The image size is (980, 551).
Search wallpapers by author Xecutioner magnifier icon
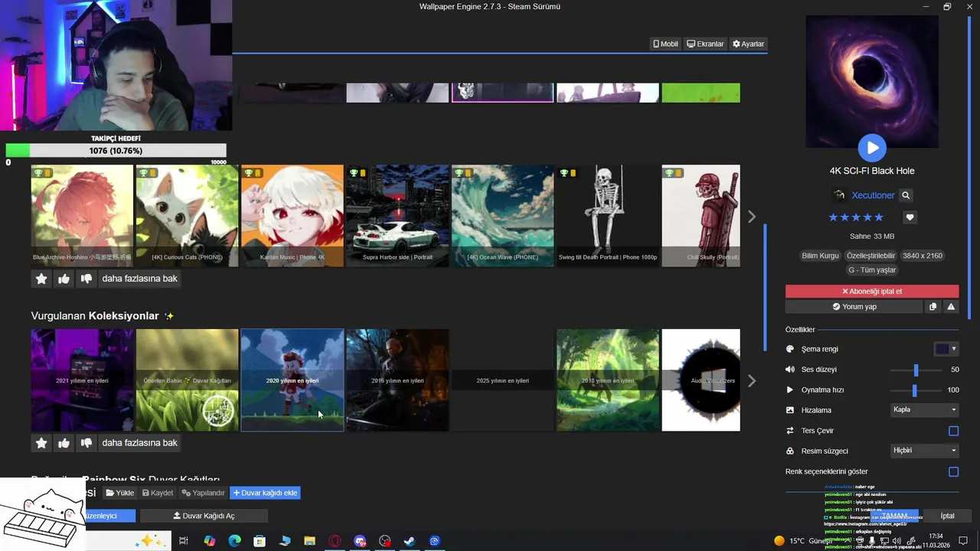pos(906,195)
